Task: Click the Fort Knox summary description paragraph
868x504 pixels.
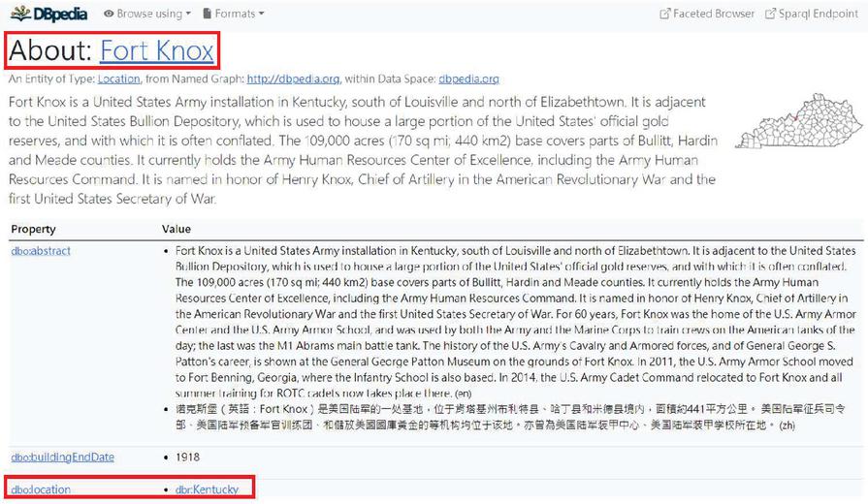Action: point(363,150)
